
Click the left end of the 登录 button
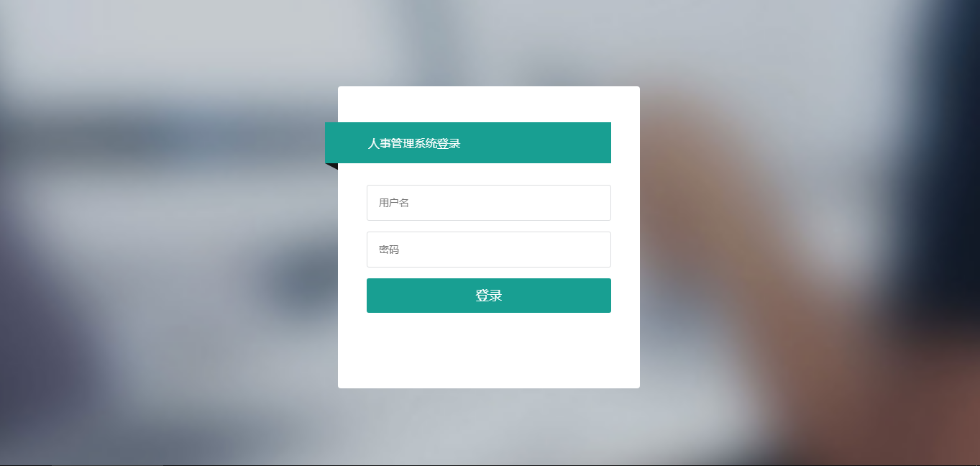pyautogui.click(x=381, y=296)
